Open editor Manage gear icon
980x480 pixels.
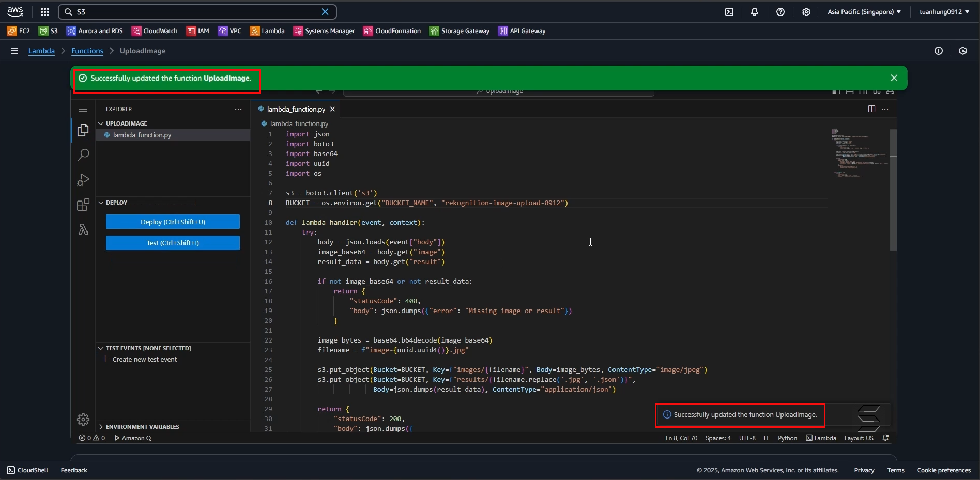[83, 419]
